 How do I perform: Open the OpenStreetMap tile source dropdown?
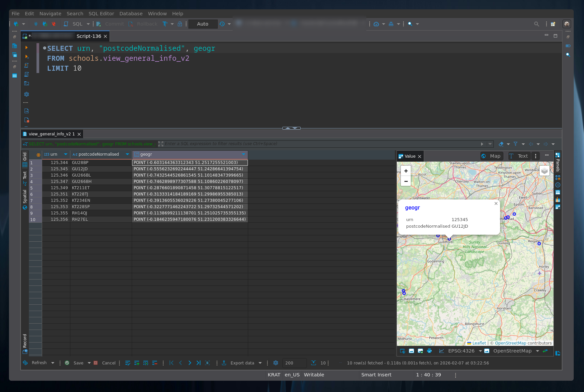point(537,351)
